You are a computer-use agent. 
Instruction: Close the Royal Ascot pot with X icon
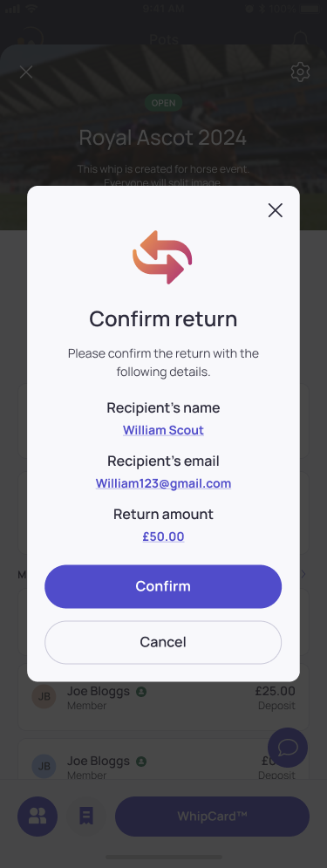(26, 72)
